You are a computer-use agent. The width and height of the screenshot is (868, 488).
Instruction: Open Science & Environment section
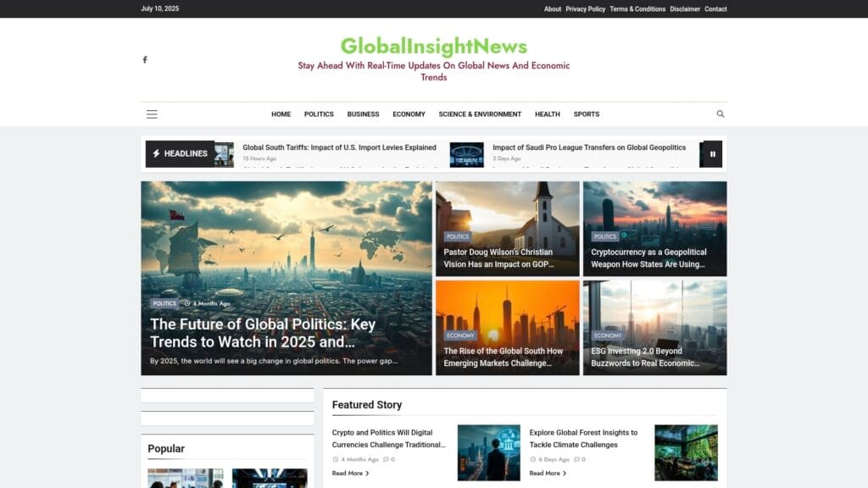(x=480, y=114)
